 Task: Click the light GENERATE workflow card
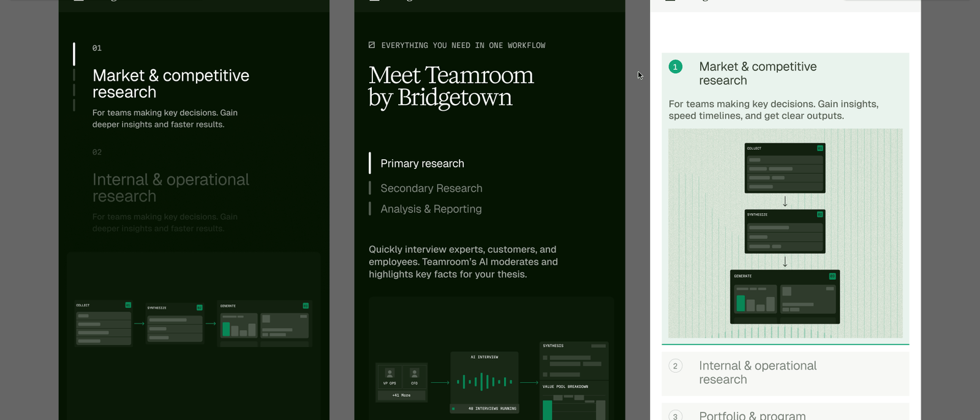[x=785, y=297]
